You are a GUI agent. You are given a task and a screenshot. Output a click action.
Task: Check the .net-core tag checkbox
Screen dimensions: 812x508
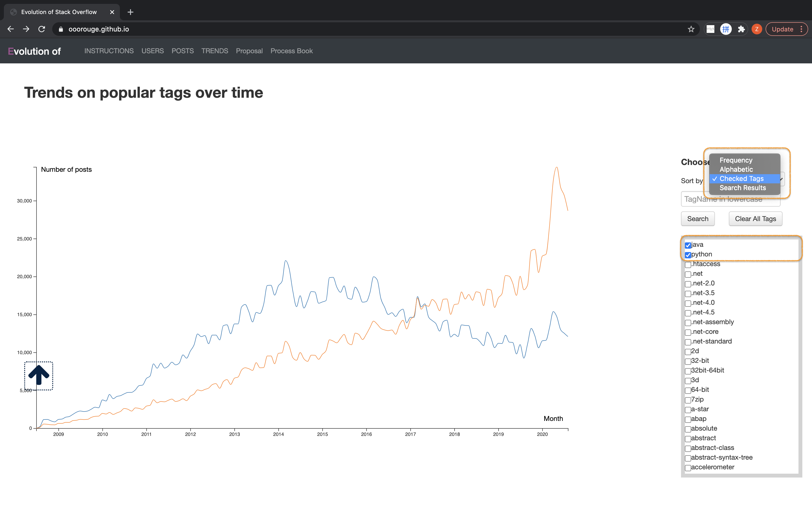click(x=688, y=332)
